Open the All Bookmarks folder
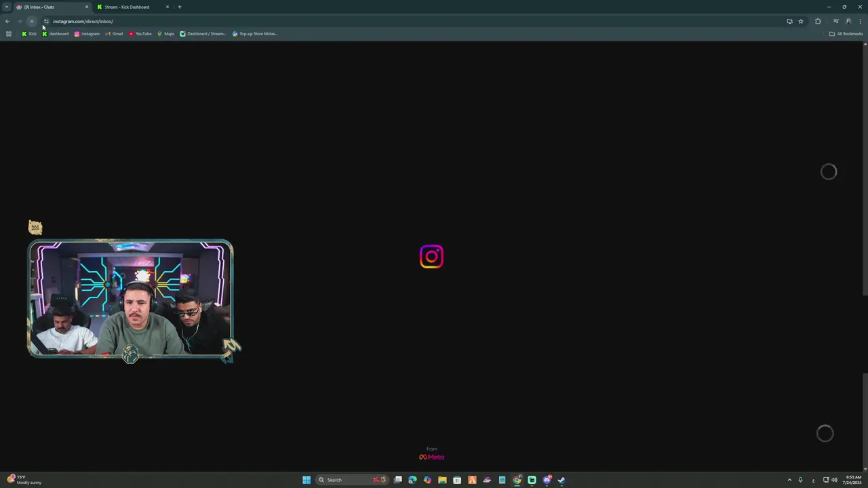This screenshot has width=868, height=488. pos(846,34)
